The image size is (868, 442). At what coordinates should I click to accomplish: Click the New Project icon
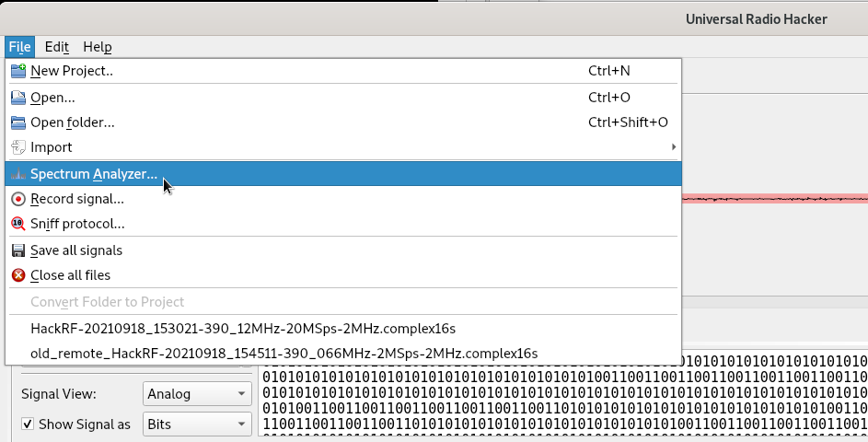(x=18, y=70)
